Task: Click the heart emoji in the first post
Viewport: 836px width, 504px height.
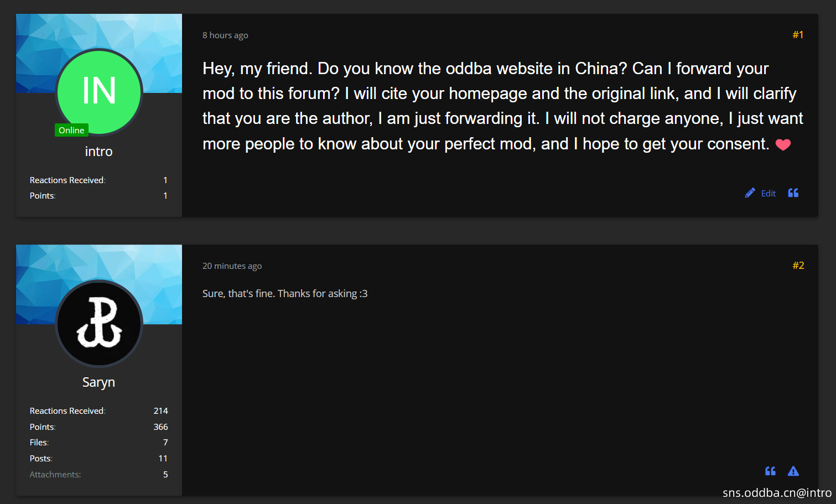Action: [x=783, y=145]
